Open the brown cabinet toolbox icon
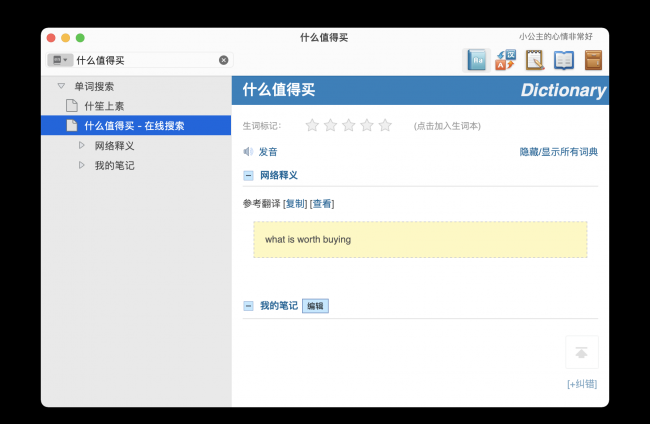This screenshot has height=424, width=650. pos(593,60)
